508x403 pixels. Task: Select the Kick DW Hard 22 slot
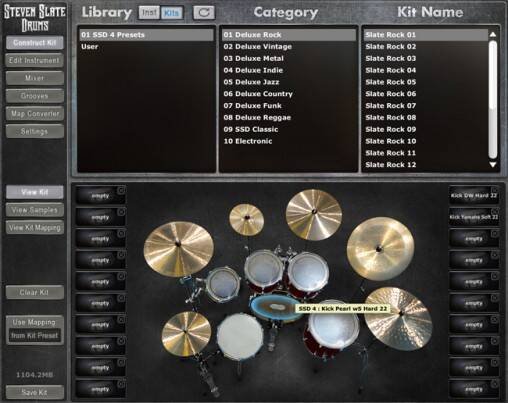[x=474, y=195]
